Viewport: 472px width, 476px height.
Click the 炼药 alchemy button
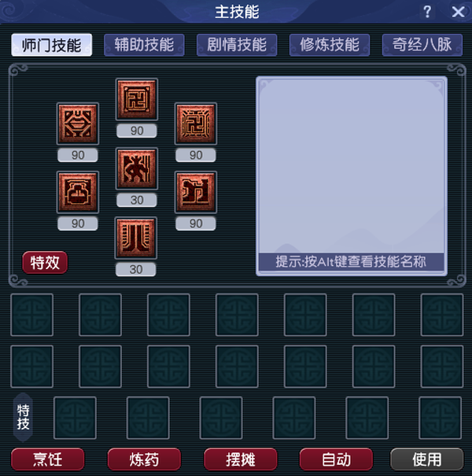pyautogui.click(x=144, y=459)
